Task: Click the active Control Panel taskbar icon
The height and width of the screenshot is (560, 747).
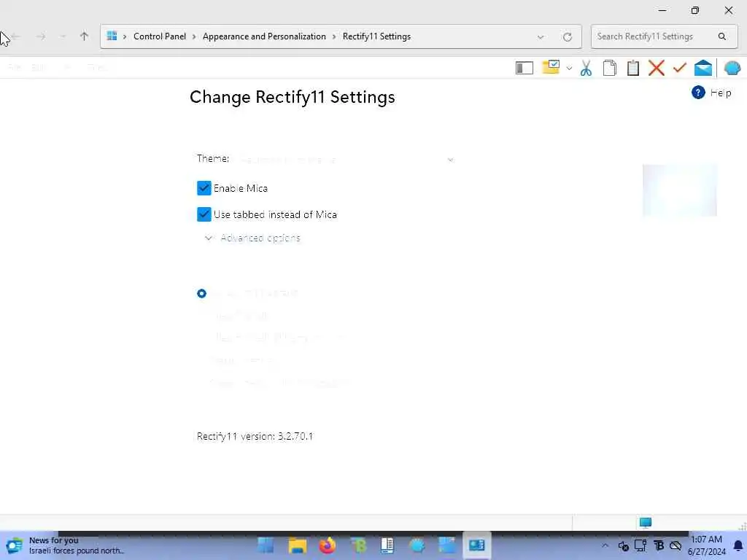Action: pos(476,545)
